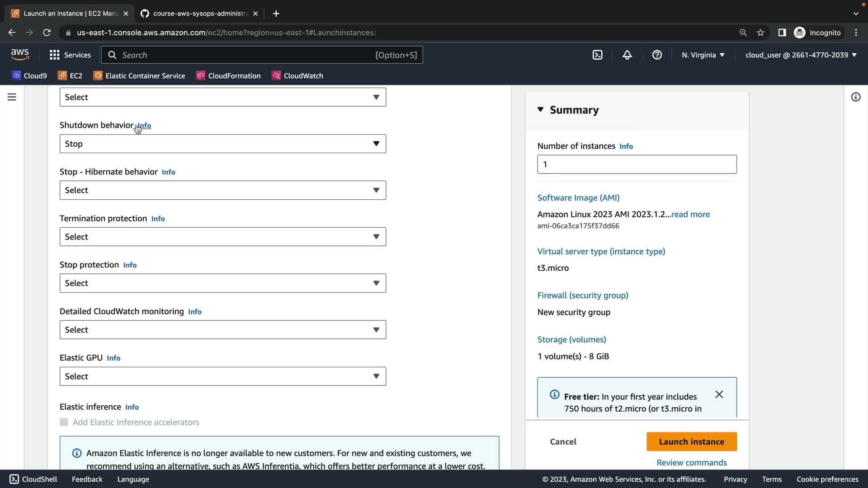Open CloudShell icon in top navigation
The width and height of the screenshot is (868, 488).
coord(597,55)
